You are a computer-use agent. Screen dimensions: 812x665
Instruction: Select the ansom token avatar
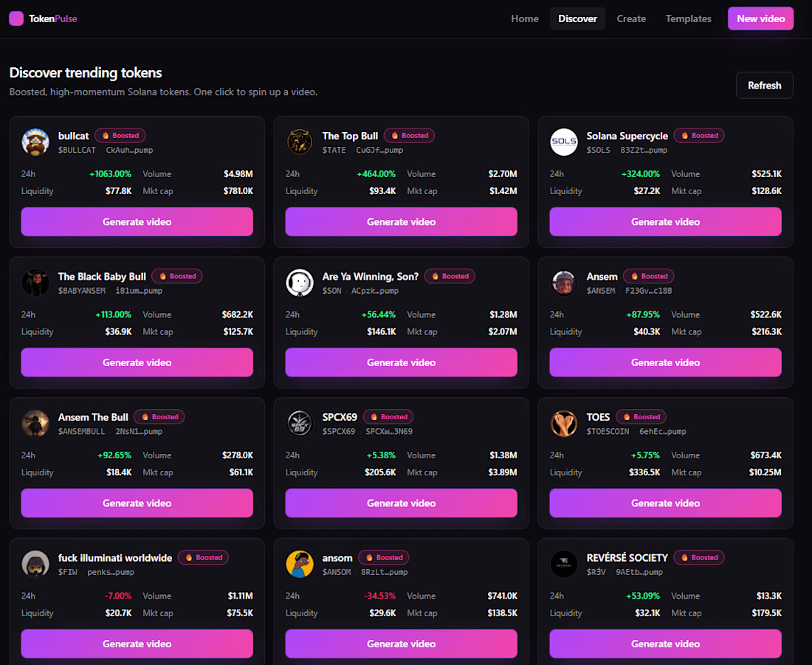(299, 564)
